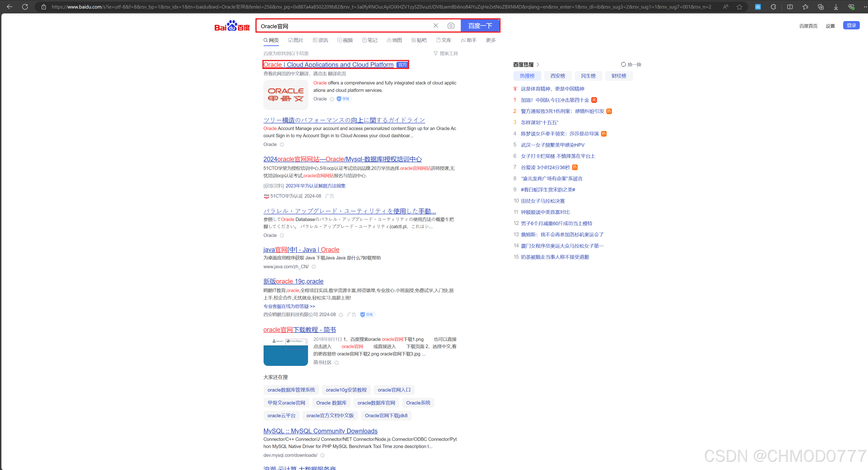
Task: Expand the 更多 search categories
Action: point(490,40)
